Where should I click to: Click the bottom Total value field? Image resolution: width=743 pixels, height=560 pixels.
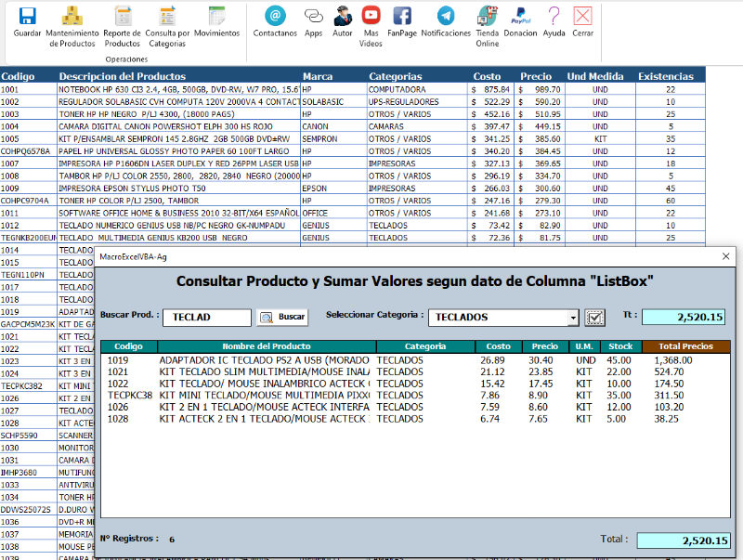coord(684,540)
